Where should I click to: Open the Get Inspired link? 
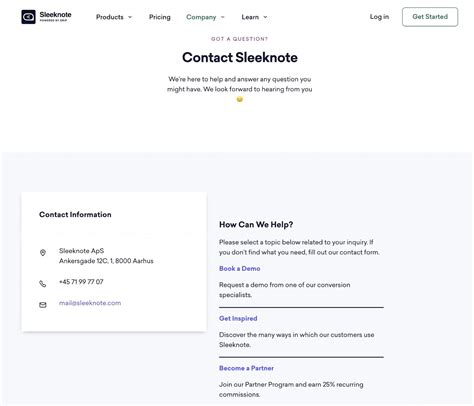coord(238,318)
